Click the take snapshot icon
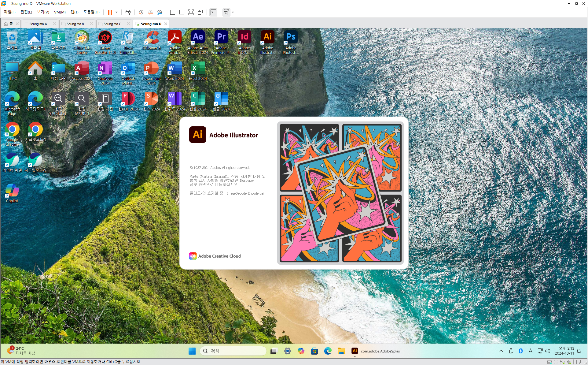 pyautogui.click(x=141, y=12)
